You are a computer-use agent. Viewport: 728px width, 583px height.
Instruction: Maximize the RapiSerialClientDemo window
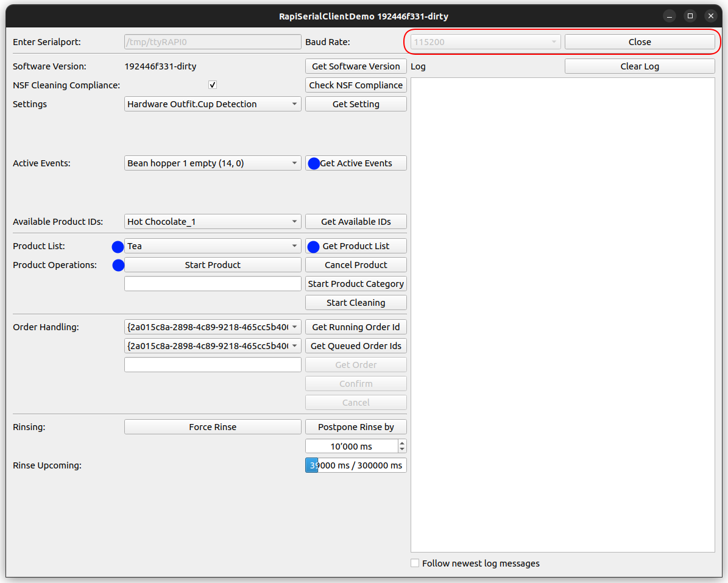pyautogui.click(x=690, y=16)
